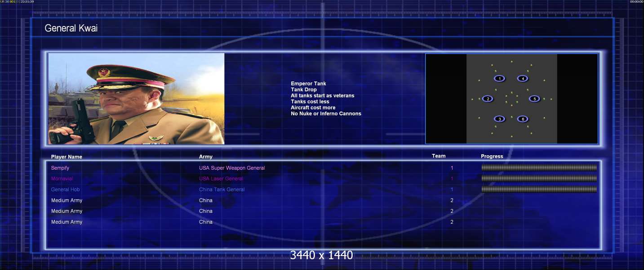Click the 'Emperor Tank' feature line
Image resolution: width=644 pixels, height=270 pixels.
308,84
